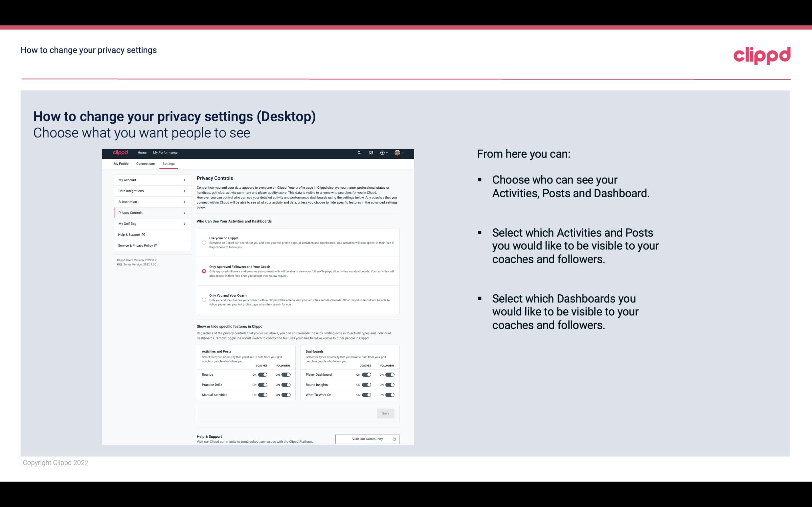The image size is (812, 507).
Task: Click the My Performance navigation icon
Action: coord(166,153)
